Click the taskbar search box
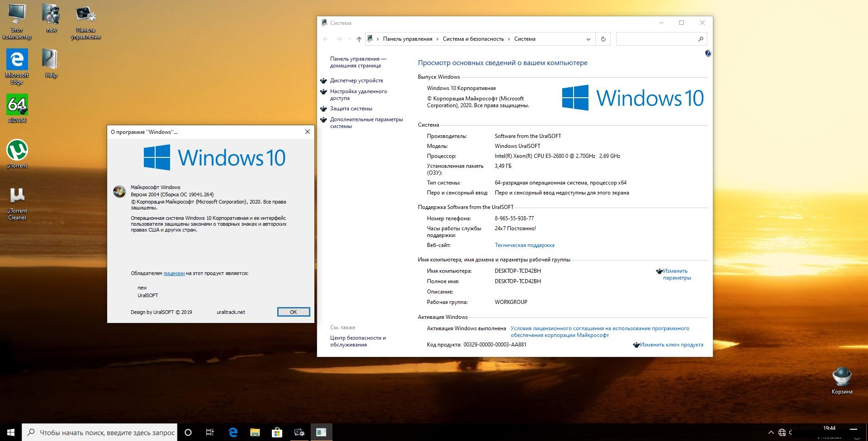This screenshot has height=441, width=868. [x=100, y=432]
